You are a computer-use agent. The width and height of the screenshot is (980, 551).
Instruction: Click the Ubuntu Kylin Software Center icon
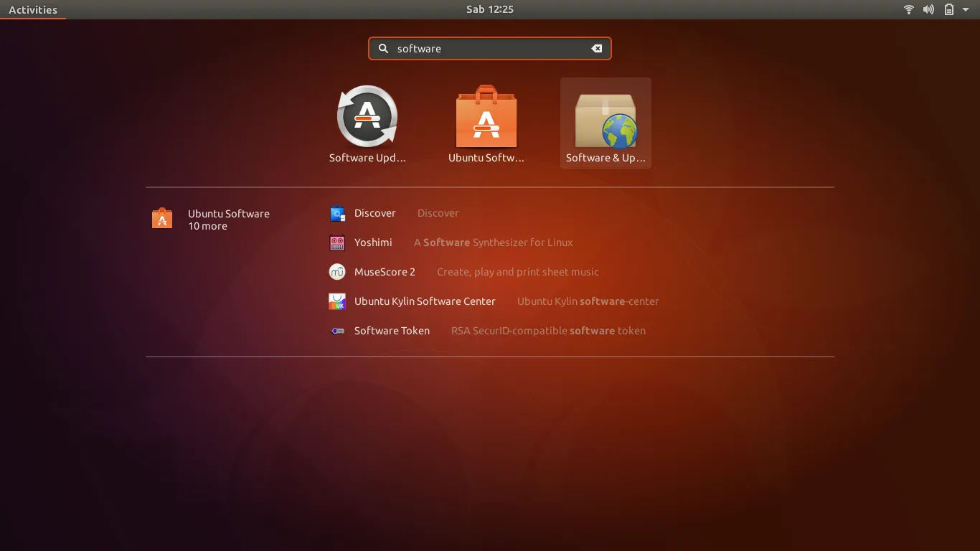(337, 301)
